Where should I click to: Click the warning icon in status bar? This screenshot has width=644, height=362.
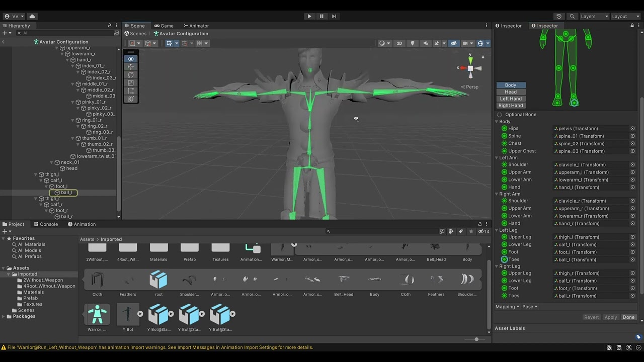(4, 347)
